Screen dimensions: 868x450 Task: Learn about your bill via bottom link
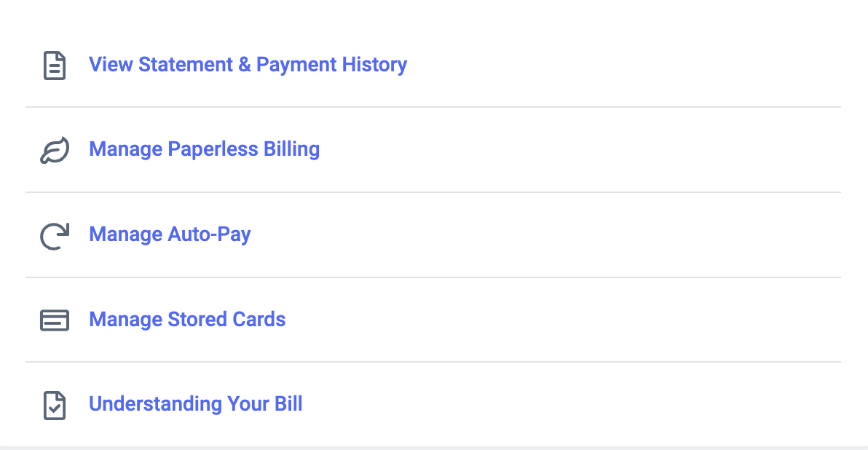[195, 403]
